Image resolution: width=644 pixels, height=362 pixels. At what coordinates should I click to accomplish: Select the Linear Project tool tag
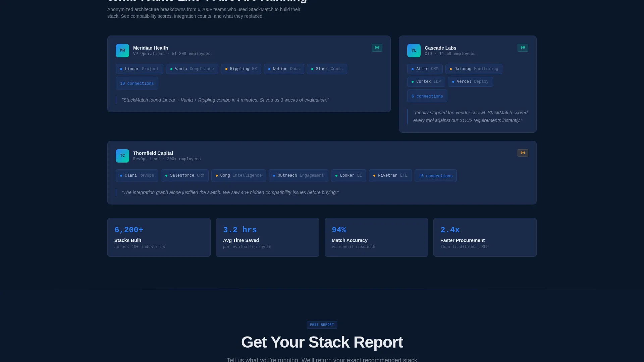pos(140,69)
